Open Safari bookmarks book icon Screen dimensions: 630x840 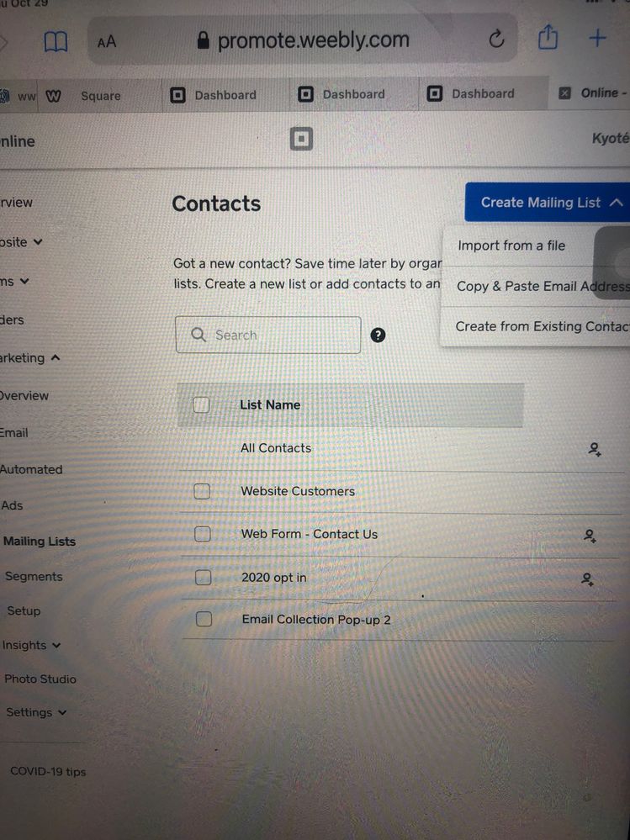(56, 41)
